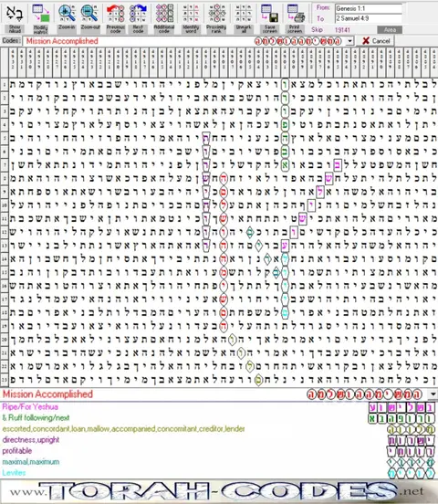Click the red X beside Cancel

(x=366, y=41)
